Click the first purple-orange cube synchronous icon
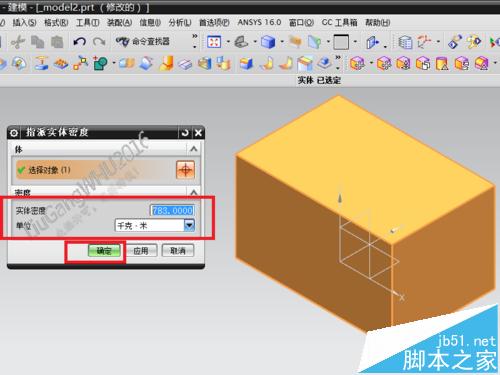This screenshot has width=500, height=375. (357, 63)
